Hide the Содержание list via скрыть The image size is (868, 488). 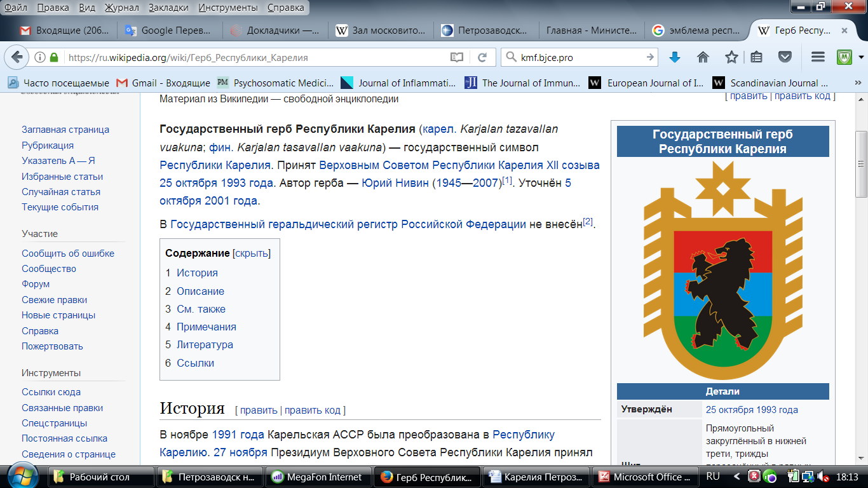click(x=252, y=253)
